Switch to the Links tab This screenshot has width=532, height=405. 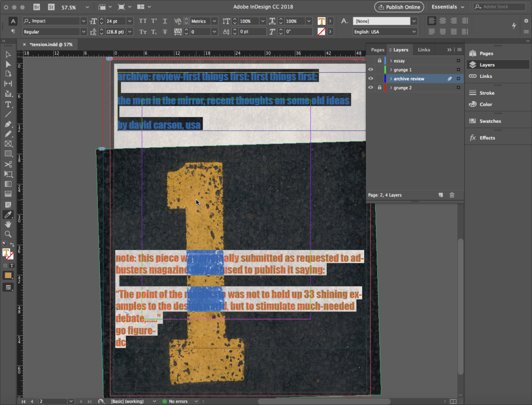point(424,50)
